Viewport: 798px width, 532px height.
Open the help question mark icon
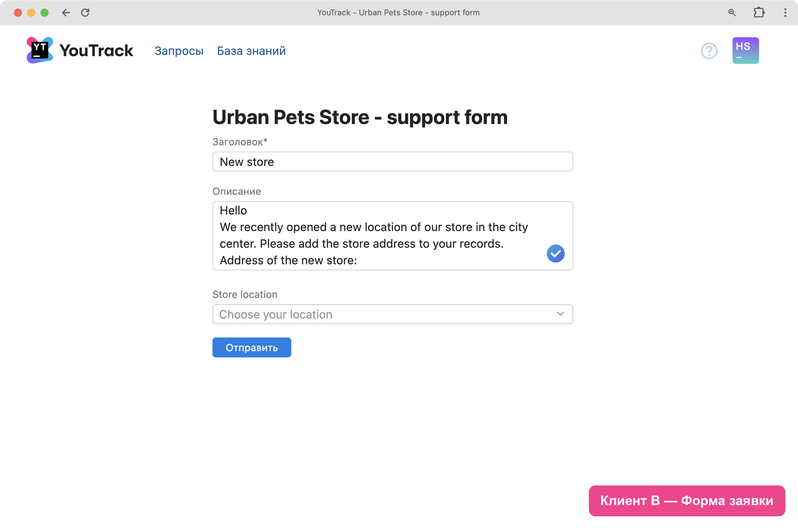[x=709, y=51]
